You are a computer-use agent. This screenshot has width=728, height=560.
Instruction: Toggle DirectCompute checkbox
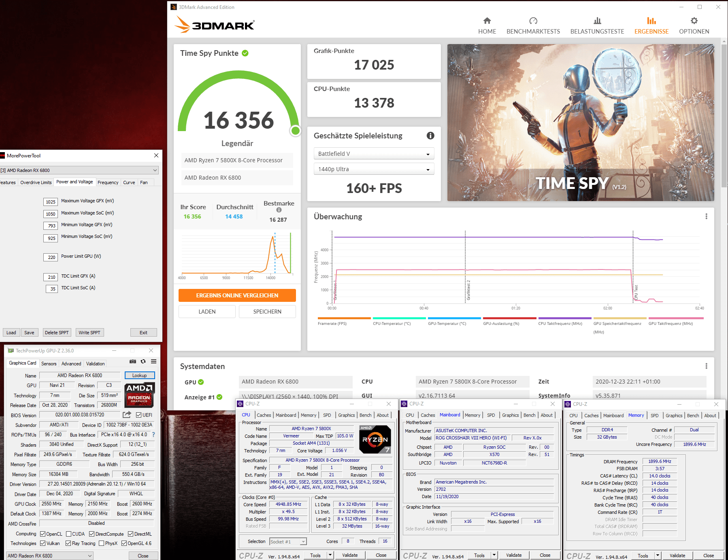click(x=92, y=534)
